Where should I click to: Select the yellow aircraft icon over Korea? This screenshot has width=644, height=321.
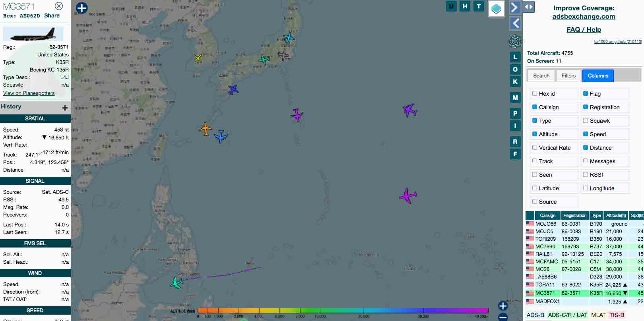pos(198,58)
